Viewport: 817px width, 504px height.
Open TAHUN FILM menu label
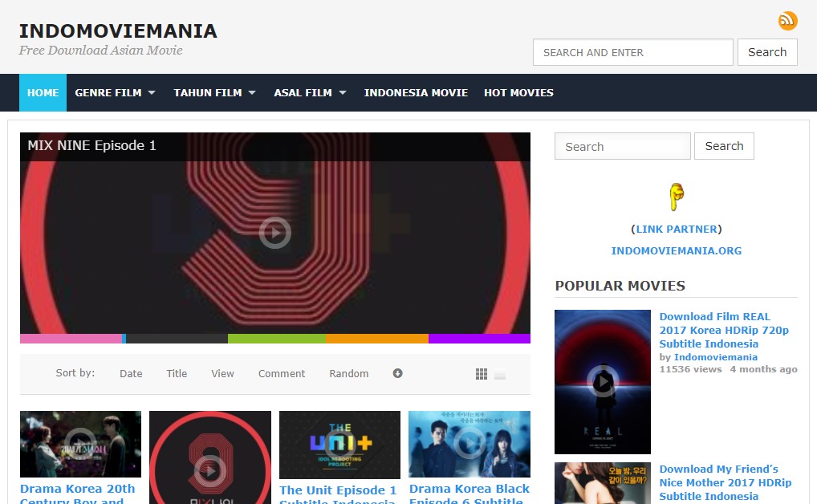(207, 93)
